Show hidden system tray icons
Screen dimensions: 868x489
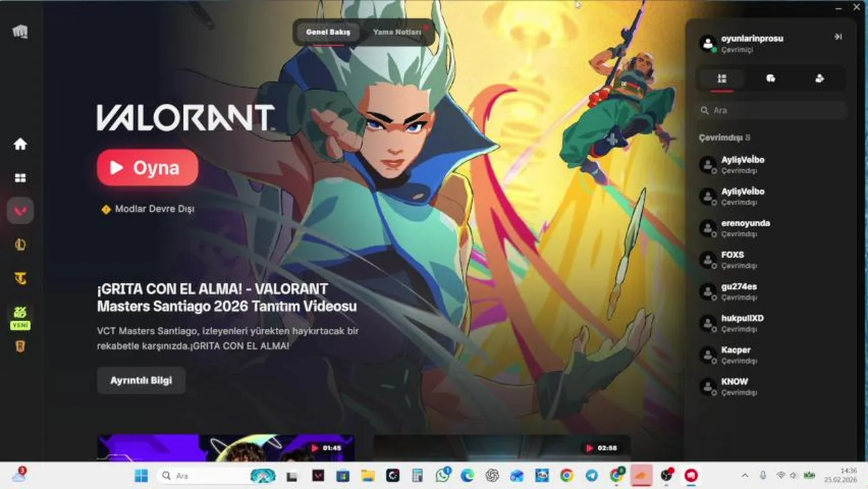tap(745, 475)
